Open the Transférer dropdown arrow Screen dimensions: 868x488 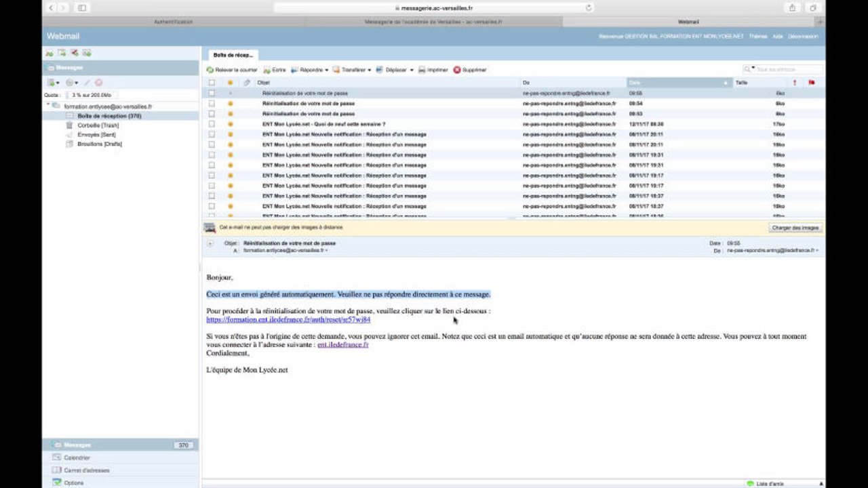(x=369, y=70)
